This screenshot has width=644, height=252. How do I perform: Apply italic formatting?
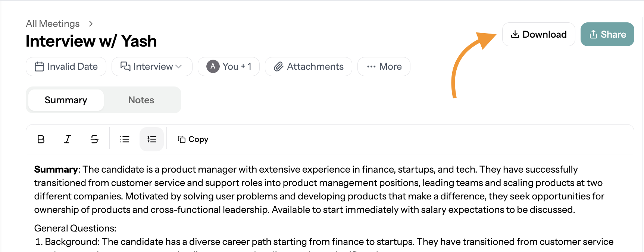click(x=68, y=139)
